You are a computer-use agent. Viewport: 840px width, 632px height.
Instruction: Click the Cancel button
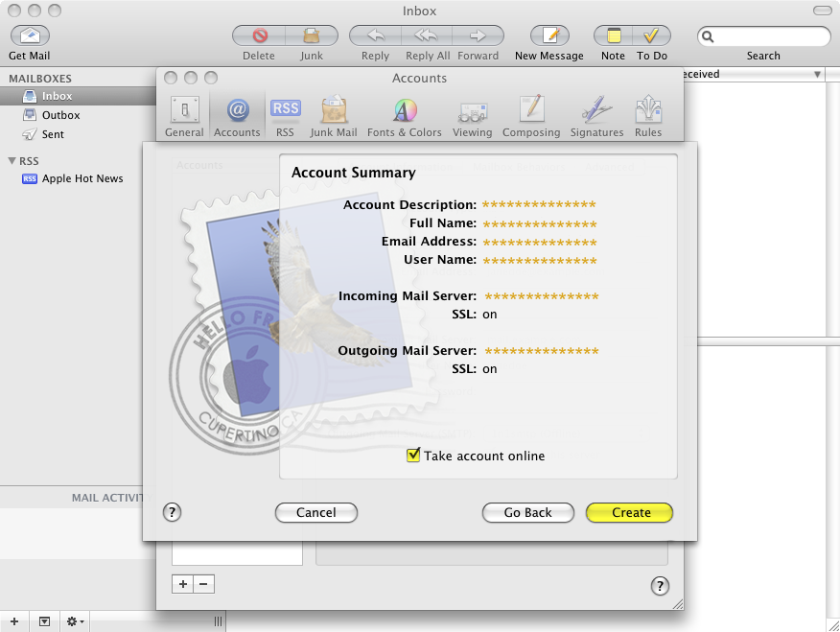point(316,512)
